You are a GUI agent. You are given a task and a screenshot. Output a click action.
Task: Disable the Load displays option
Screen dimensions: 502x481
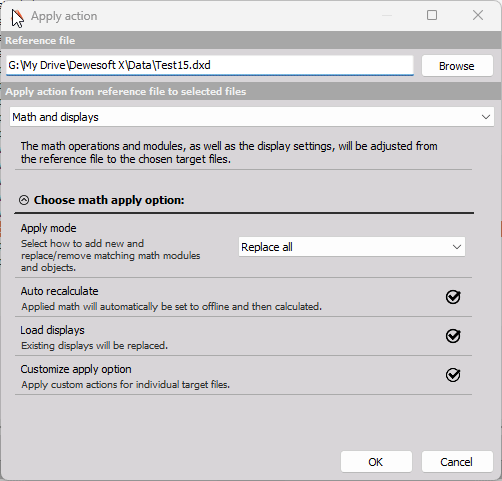[453, 336]
